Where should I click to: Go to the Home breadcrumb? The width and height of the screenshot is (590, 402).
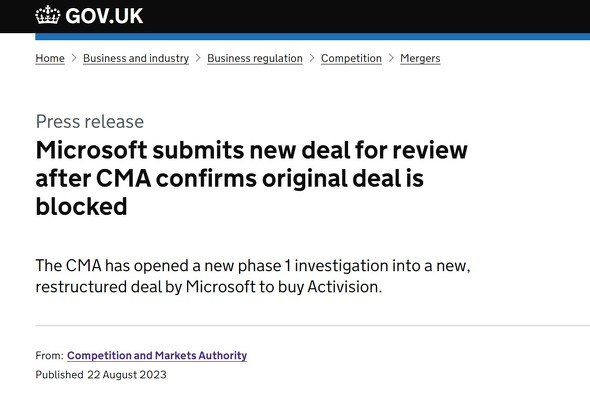[x=50, y=58]
